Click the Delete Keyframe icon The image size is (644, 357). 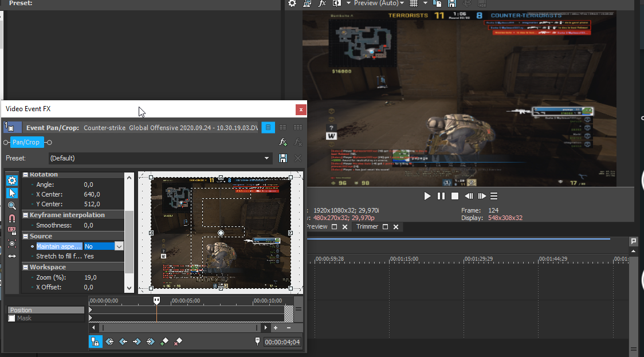tap(178, 342)
